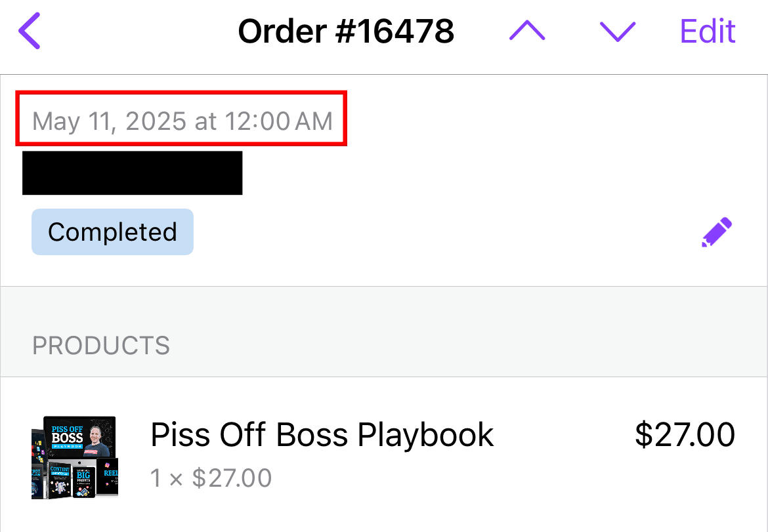Tap Edit in the top bar
Viewport: 768px width, 532px height.
click(x=708, y=31)
